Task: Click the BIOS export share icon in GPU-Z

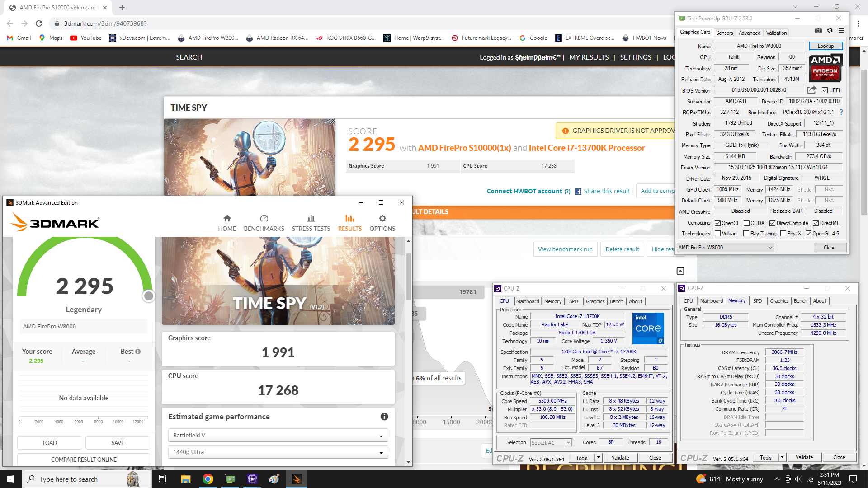Action: pyautogui.click(x=811, y=90)
